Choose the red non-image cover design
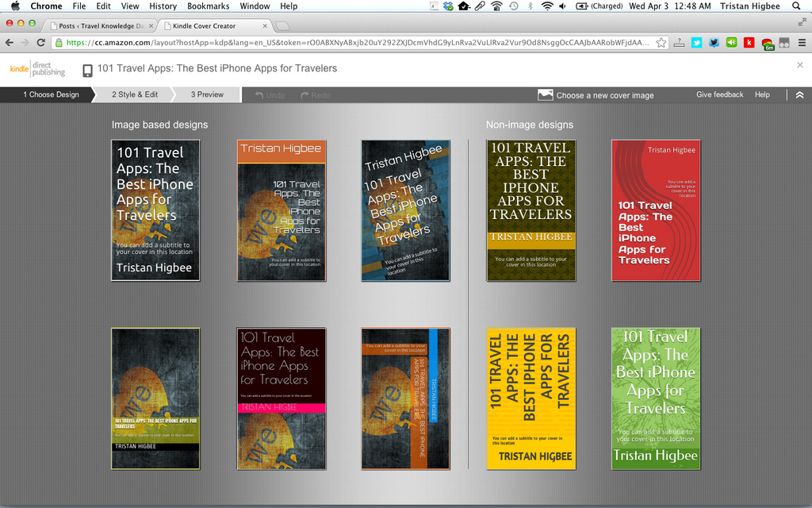The image size is (812, 508). pyautogui.click(x=656, y=210)
